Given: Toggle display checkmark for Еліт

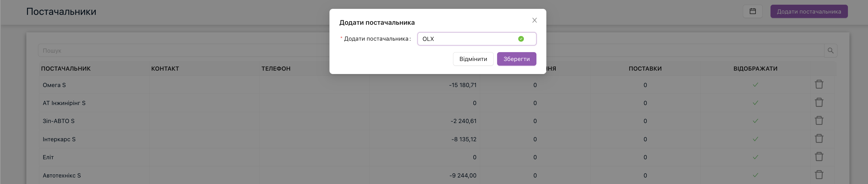Looking at the screenshot, I should [755, 157].
